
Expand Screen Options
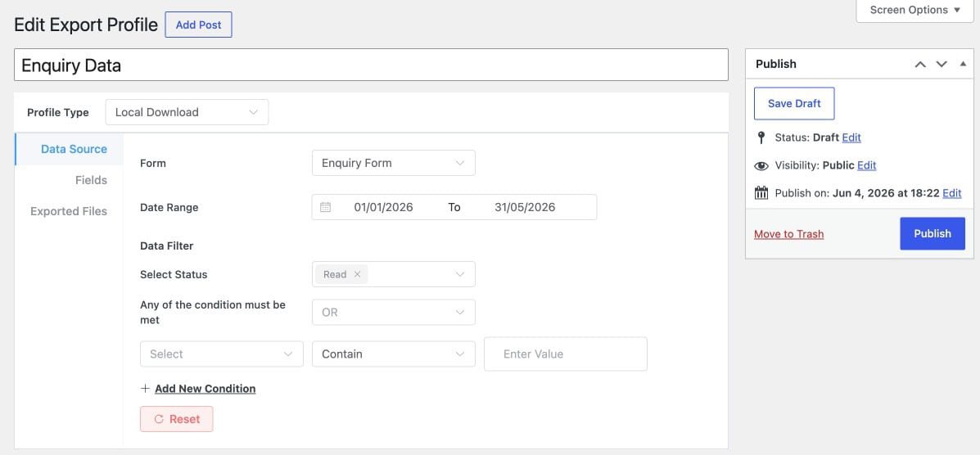[x=915, y=10]
